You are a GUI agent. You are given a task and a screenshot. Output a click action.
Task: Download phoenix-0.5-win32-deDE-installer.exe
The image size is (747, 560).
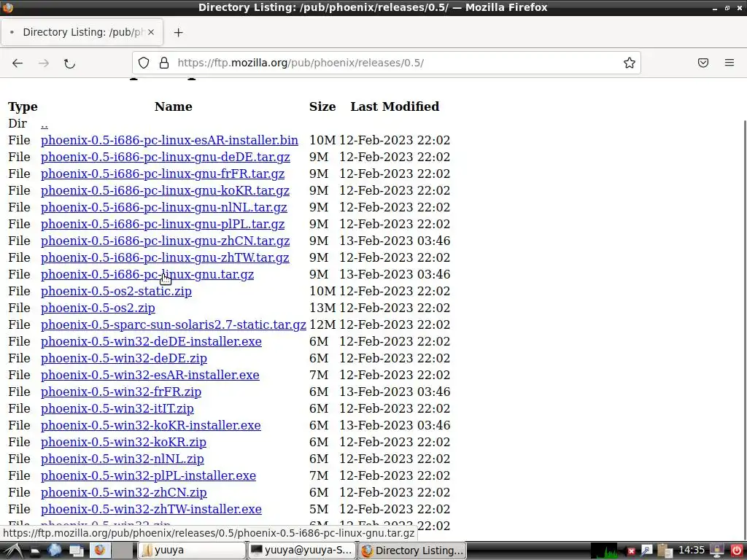click(x=151, y=341)
